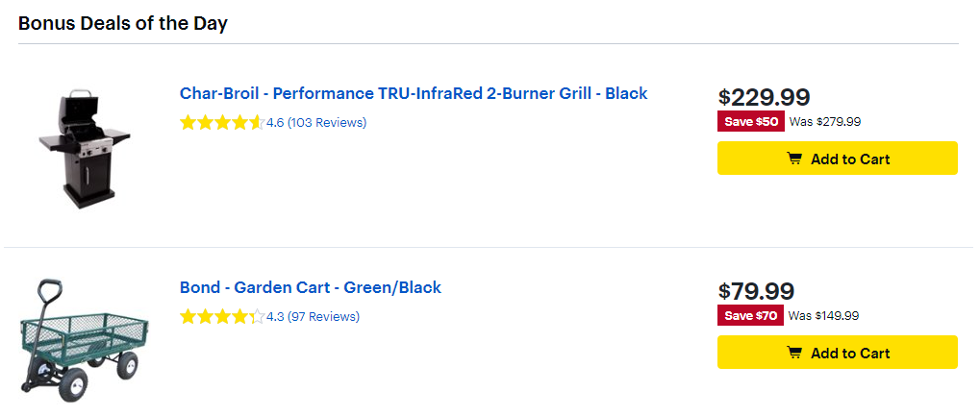
Task: Open the green garden cart product image
Action: pos(85,335)
